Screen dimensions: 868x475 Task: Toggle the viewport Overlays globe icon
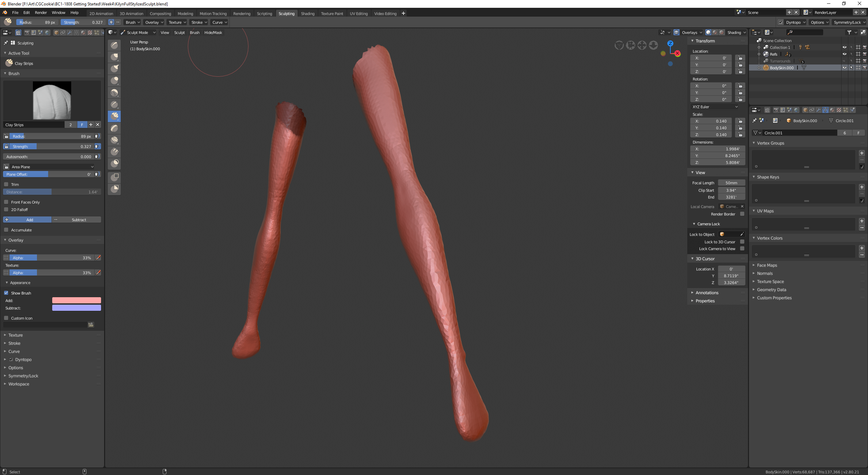[676, 32]
